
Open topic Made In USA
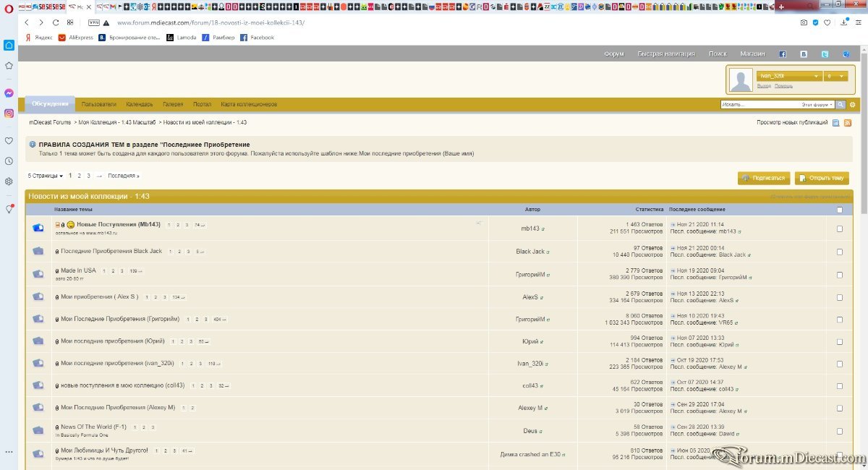pyautogui.click(x=78, y=271)
